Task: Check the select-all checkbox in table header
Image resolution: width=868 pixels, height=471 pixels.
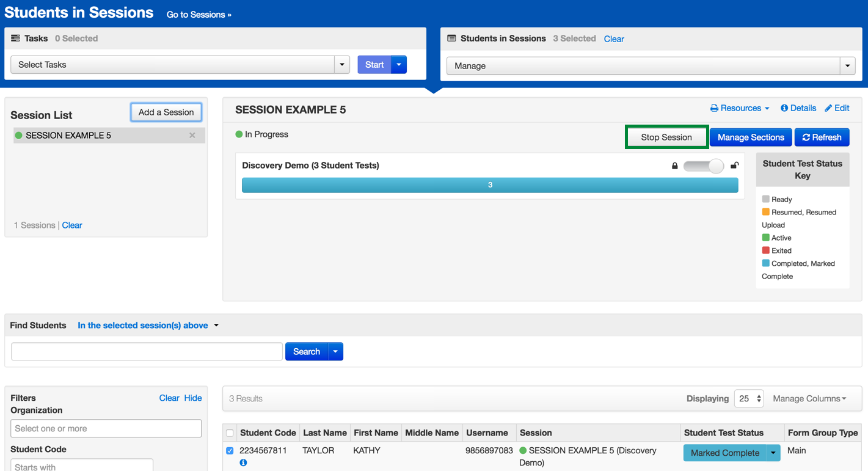Action: coord(230,433)
